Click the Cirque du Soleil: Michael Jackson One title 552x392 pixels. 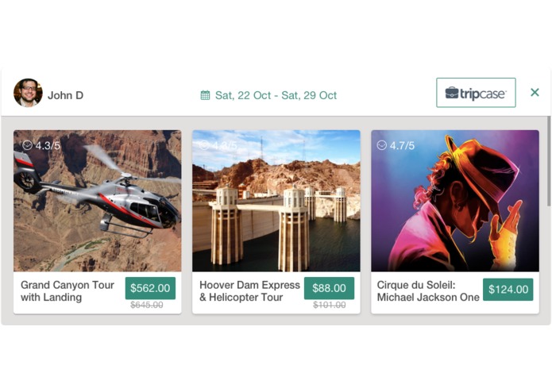click(428, 291)
